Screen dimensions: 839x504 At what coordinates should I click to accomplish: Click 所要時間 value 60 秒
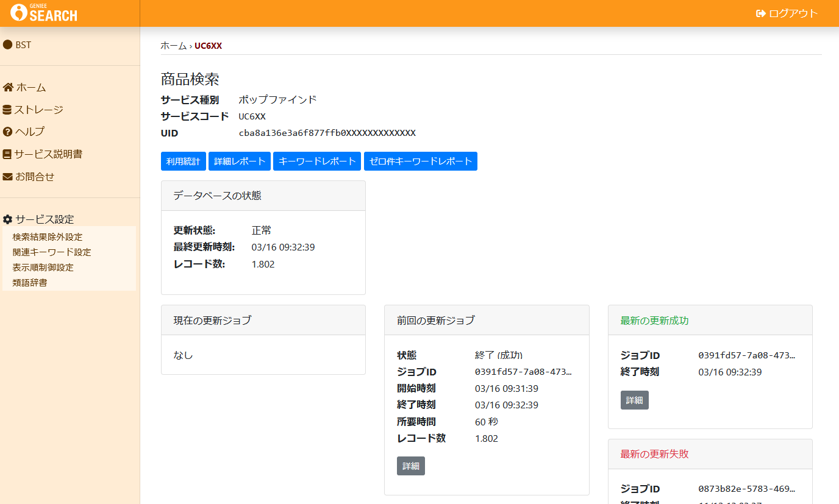point(487,422)
